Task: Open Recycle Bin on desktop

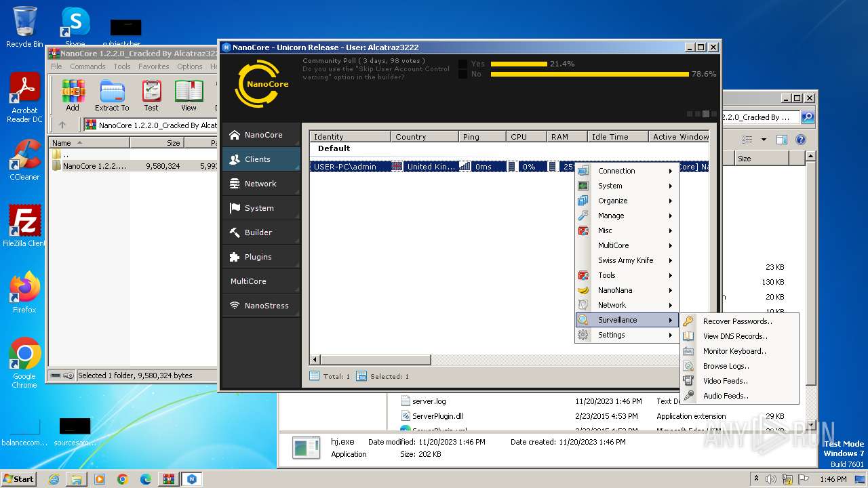Action: 24,27
